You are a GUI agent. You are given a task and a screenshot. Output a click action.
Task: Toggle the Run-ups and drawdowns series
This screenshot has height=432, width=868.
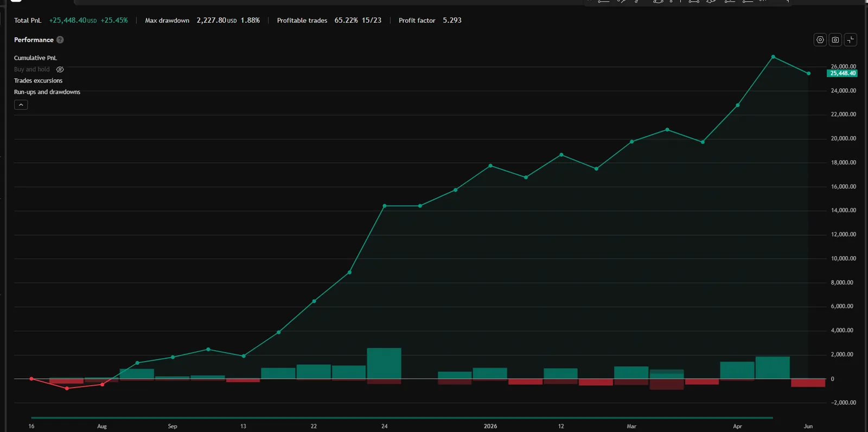pos(47,92)
